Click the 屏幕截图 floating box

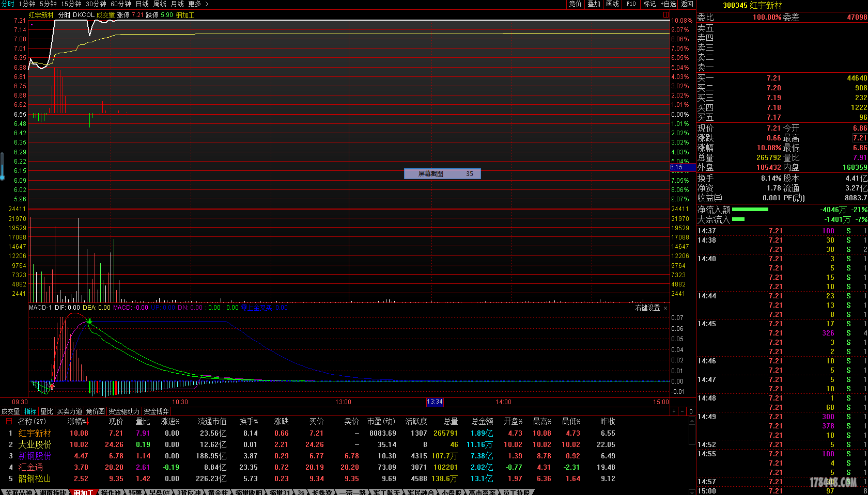coord(442,174)
